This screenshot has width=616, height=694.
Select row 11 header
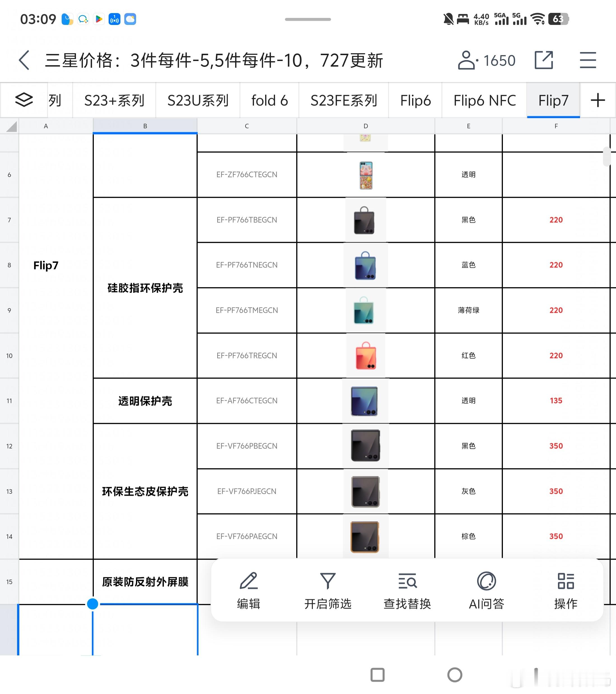click(x=9, y=401)
